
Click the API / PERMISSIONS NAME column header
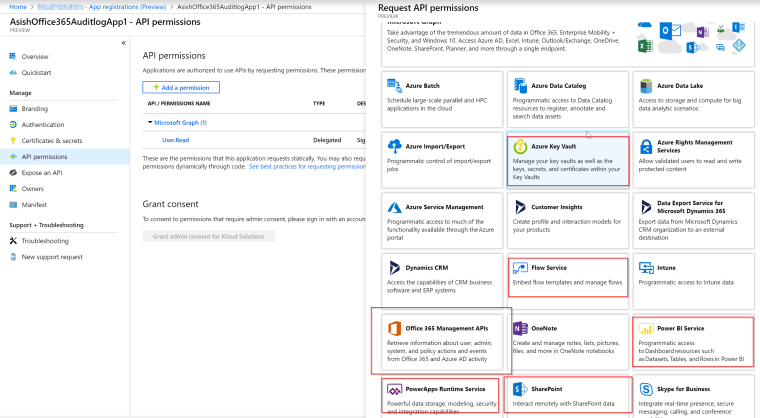[x=179, y=103]
